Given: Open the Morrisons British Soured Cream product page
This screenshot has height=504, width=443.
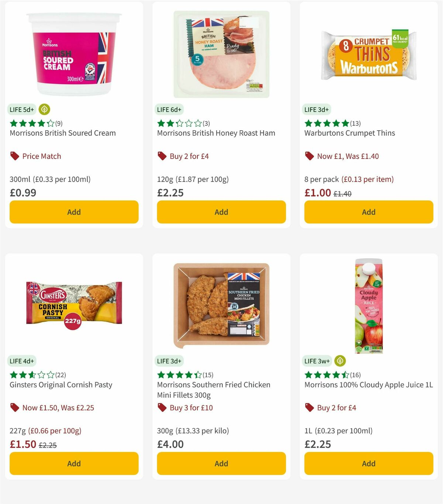Looking at the screenshot, I should [x=62, y=133].
